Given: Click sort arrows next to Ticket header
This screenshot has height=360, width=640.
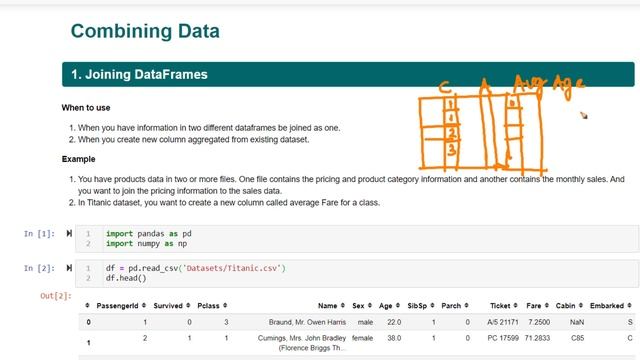Looking at the screenshot, I should point(516,305).
